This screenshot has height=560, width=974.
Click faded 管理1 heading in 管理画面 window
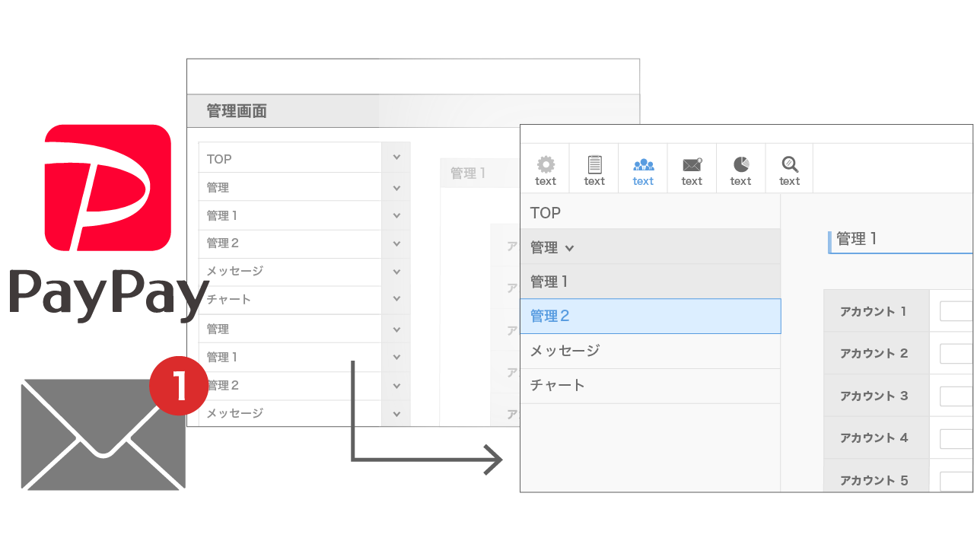(x=468, y=173)
